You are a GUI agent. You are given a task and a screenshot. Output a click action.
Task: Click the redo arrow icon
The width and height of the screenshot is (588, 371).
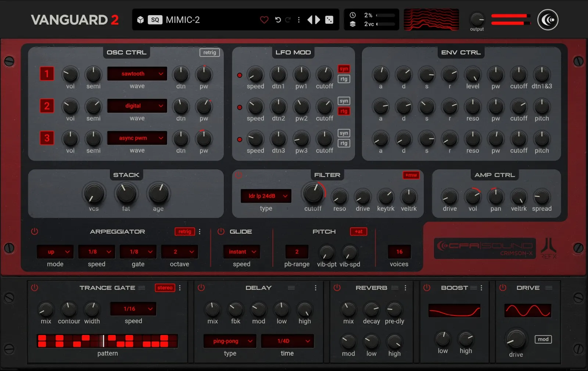[x=288, y=20]
